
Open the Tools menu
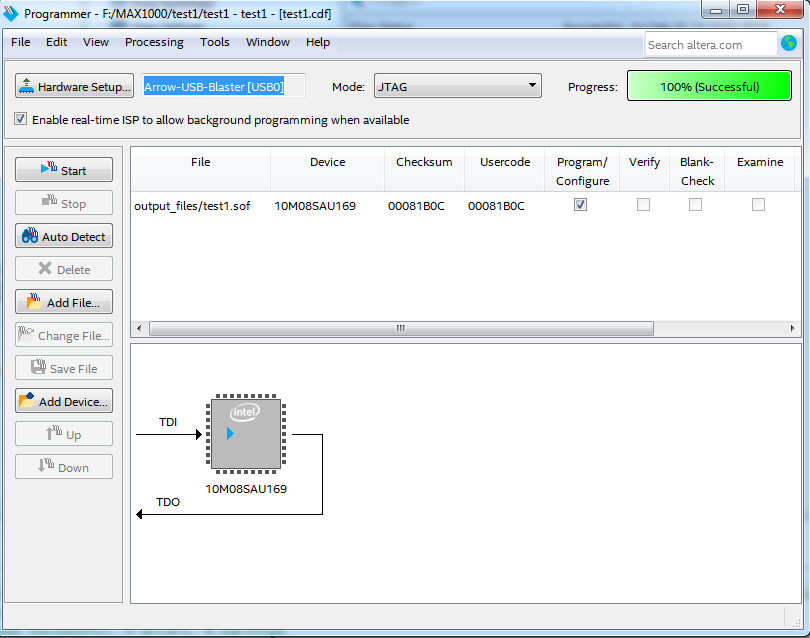point(214,42)
